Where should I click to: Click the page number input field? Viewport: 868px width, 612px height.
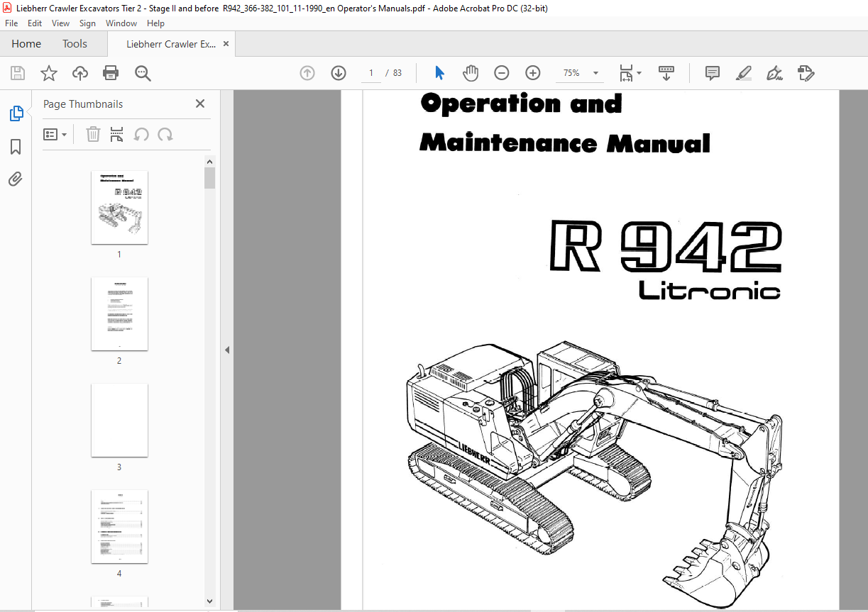(x=370, y=73)
